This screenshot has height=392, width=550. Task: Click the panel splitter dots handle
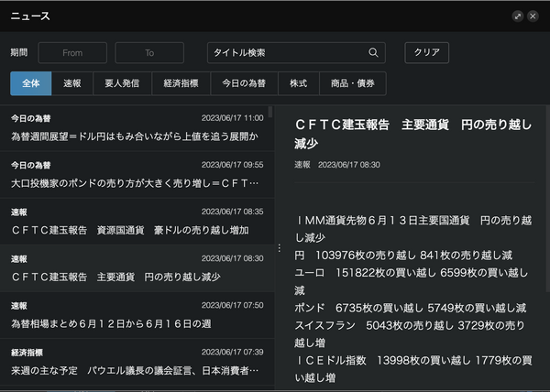coord(280,248)
